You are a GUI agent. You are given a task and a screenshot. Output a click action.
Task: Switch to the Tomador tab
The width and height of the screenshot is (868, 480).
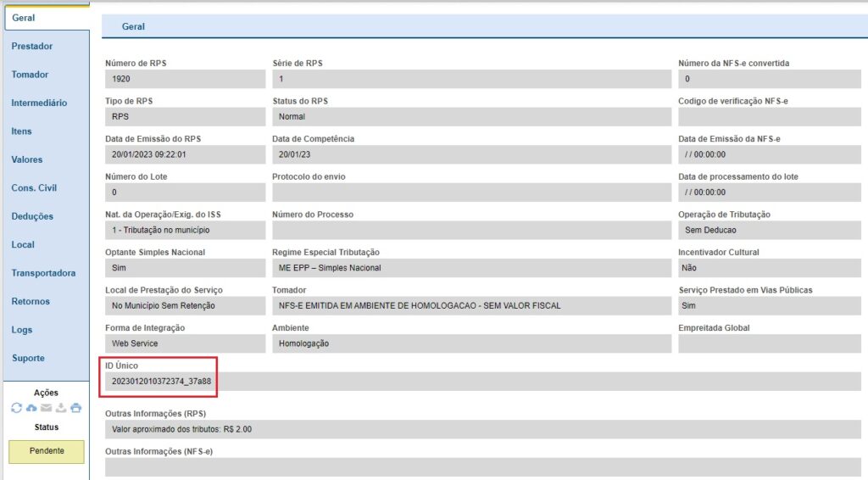(30, 75)
